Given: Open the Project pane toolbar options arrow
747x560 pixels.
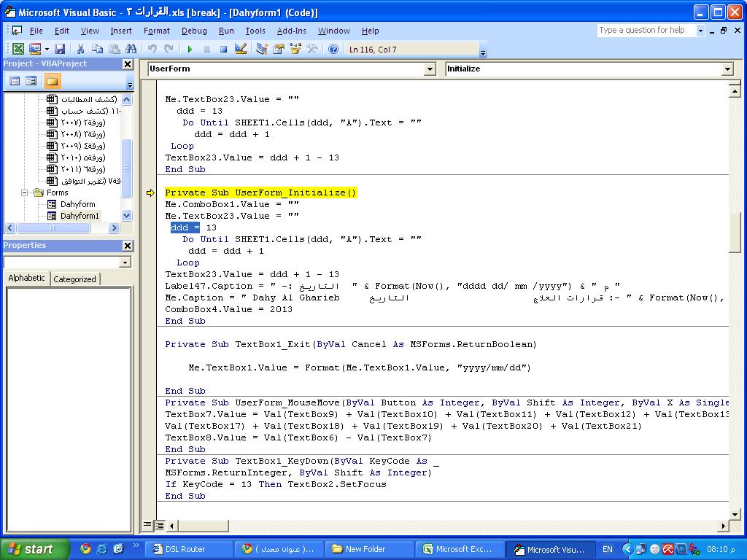Looking at the screenshot, I should tap(130, 85).
